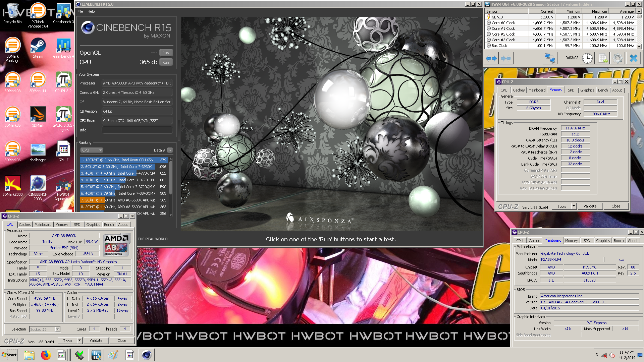Select the 3DMark03 desktop shortcut
The image size is (644, 362).
pyautogui.click(x=12, y=82)
